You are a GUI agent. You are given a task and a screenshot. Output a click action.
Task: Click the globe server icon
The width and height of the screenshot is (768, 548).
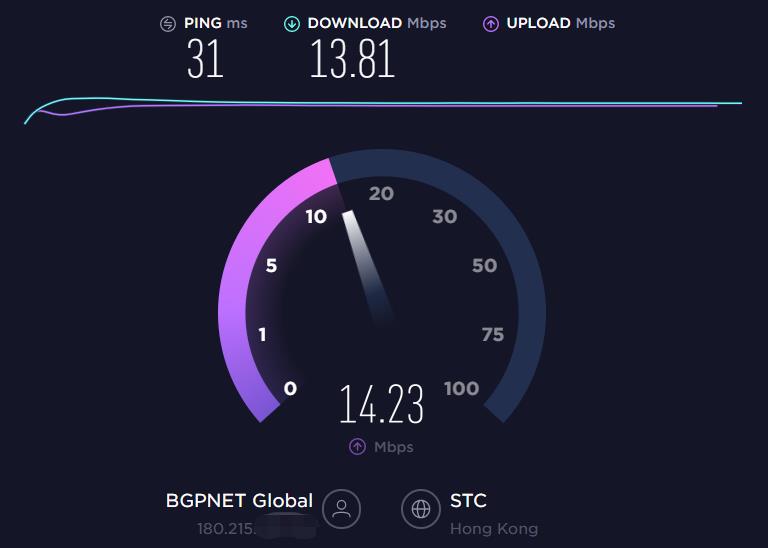coord(421,509)
